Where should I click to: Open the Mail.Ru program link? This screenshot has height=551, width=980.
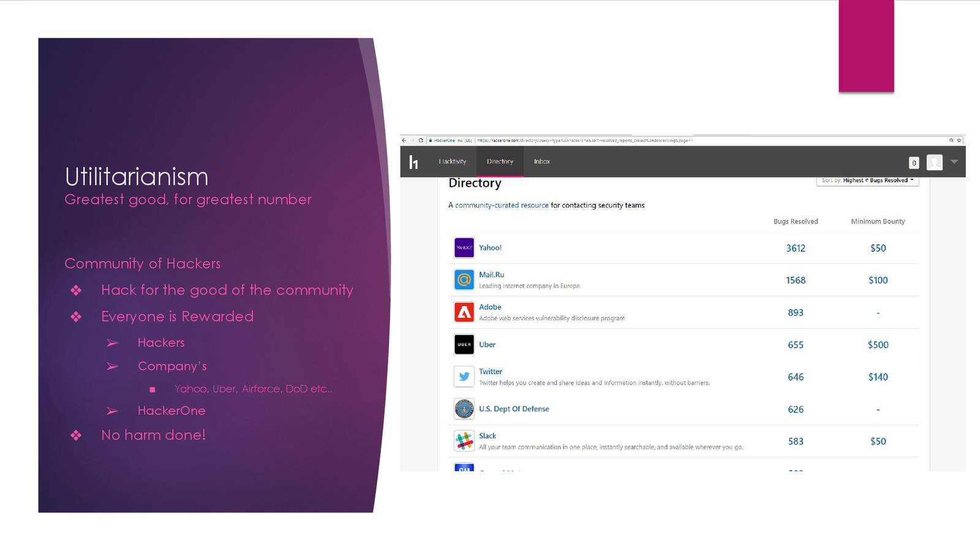[x=491, y=275]
